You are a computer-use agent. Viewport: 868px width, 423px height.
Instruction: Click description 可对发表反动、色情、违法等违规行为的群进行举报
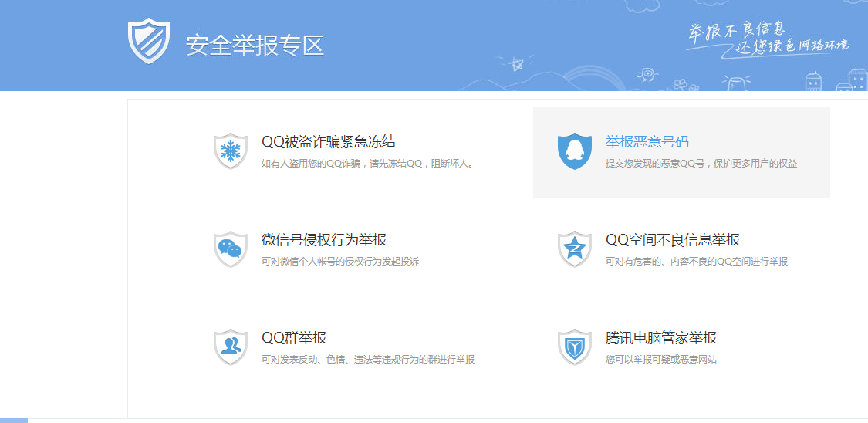point(367,360)
